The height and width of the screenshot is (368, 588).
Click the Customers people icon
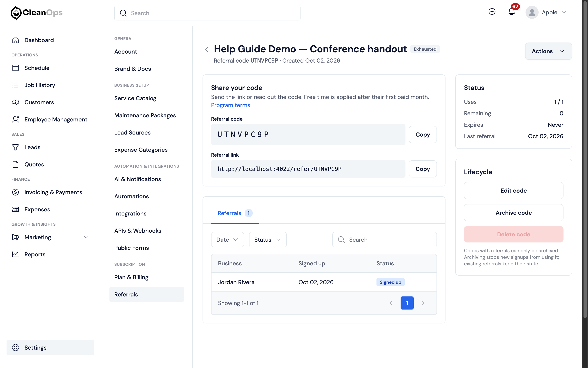[16, 102]
